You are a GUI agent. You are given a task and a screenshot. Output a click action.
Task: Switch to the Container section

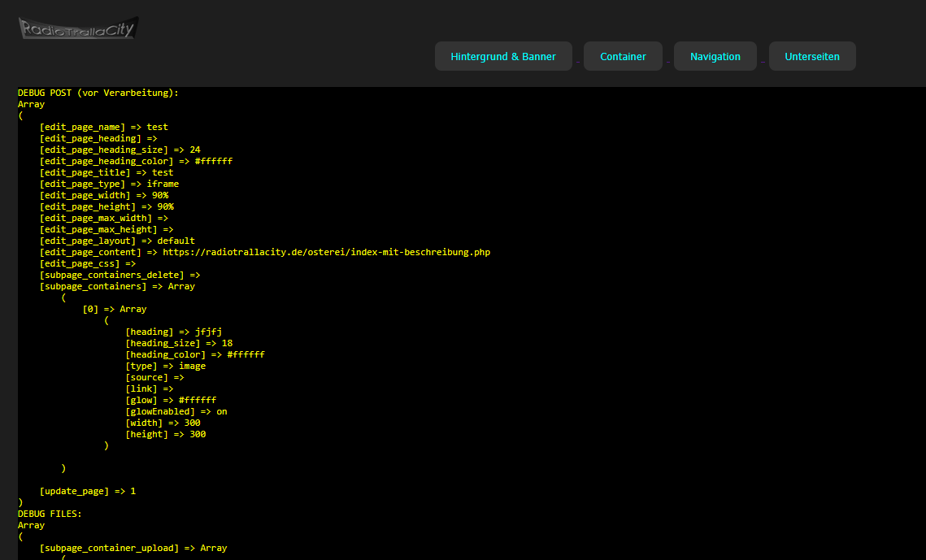[x=623, y=57]
